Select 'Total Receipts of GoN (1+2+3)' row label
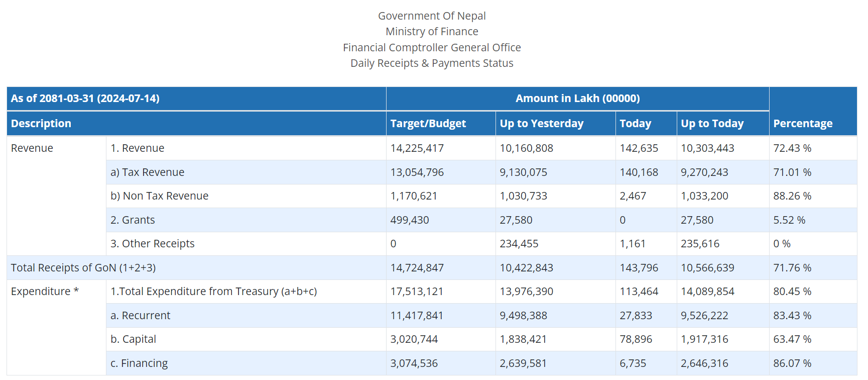Image resolution: width=868 pixels, height=380 pixels. point(83,268)
